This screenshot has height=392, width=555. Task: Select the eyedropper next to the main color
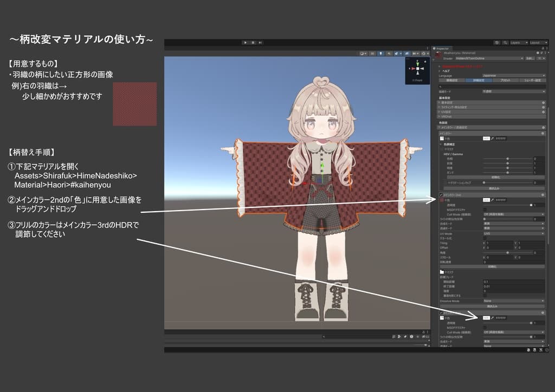[x=493, y=139]
